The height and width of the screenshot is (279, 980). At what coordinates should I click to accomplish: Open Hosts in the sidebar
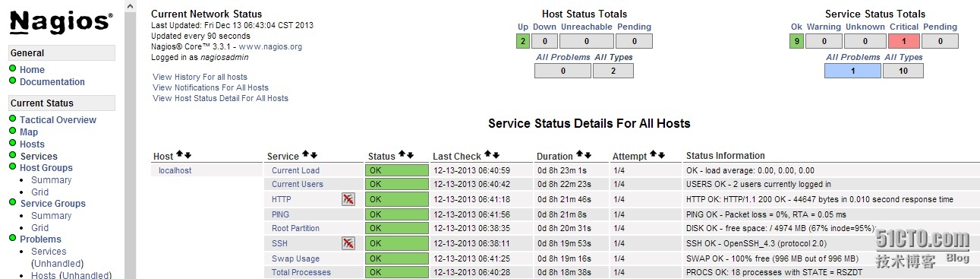coord(32,144)
